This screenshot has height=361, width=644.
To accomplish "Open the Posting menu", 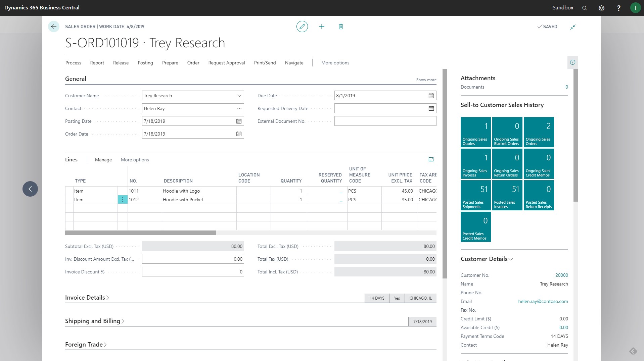I will 145,63.
